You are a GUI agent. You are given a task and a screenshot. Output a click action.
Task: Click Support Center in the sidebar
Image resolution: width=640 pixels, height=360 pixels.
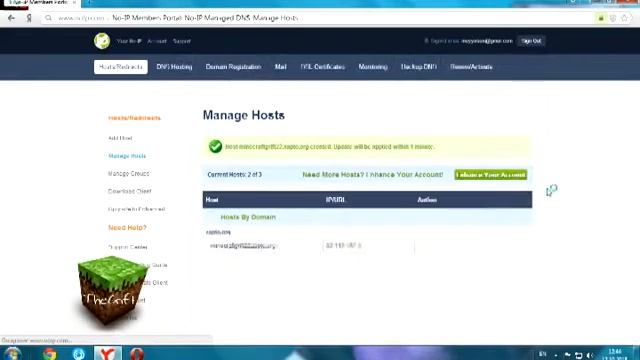[x=127, y=247]
